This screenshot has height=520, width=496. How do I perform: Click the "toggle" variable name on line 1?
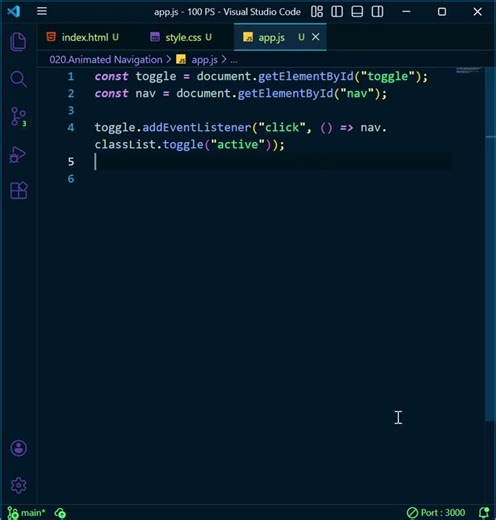pos(156,77)
